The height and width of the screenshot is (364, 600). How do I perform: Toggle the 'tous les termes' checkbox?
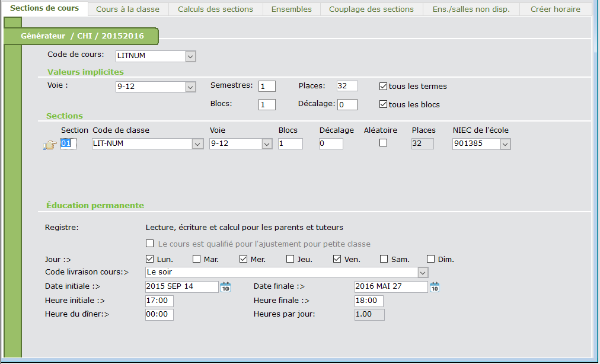pos(383,86)
